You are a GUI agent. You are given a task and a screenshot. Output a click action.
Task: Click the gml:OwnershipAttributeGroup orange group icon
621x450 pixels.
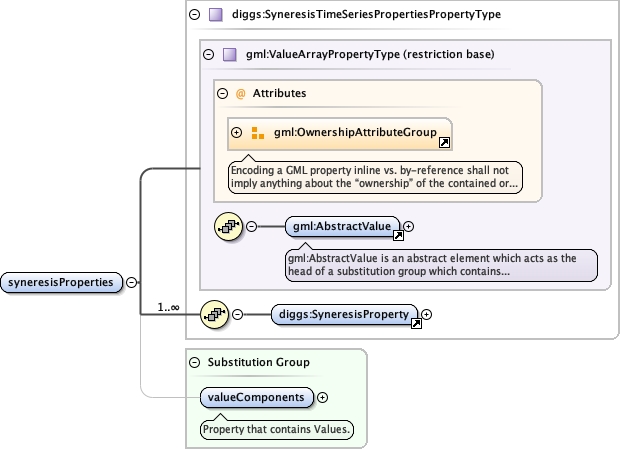coord(257,132)
